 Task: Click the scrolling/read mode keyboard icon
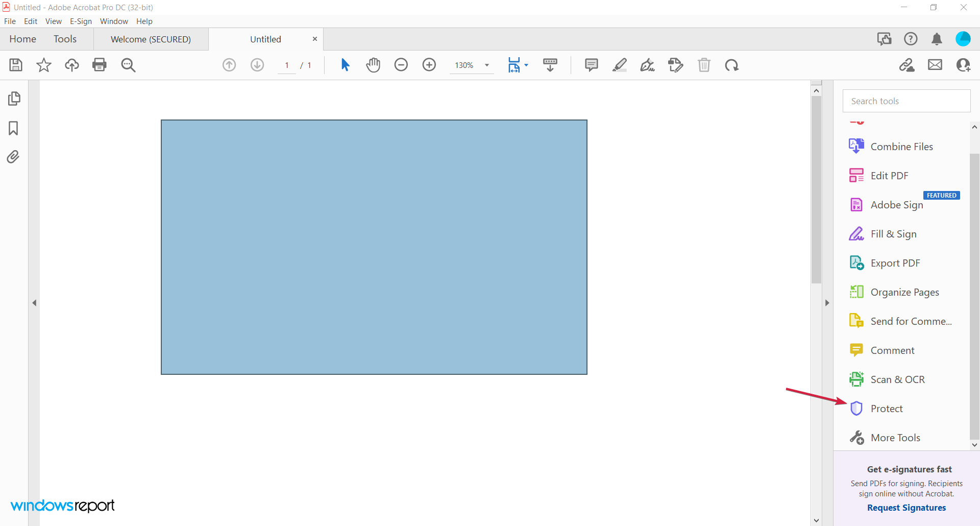tap(550, 65)
